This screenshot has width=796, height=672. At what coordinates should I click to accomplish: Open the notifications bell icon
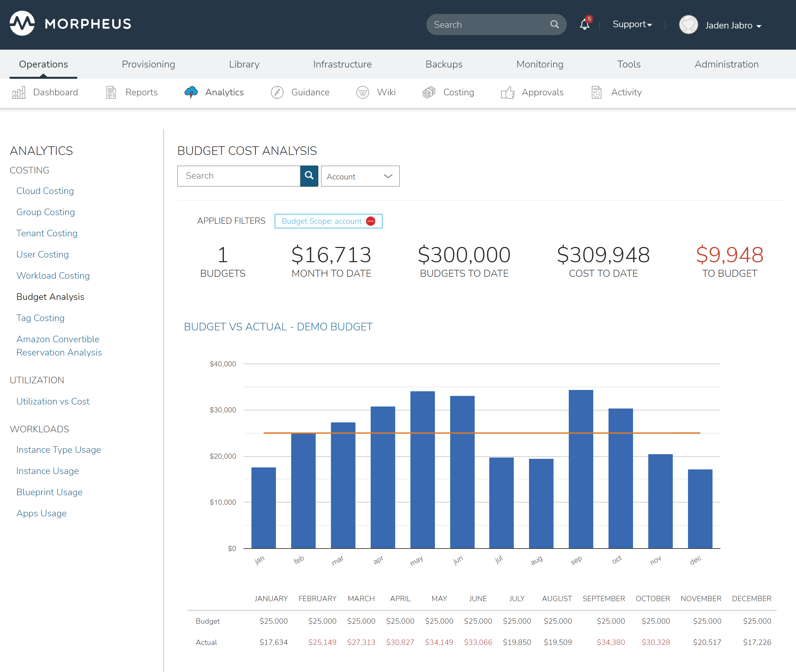[584, 25]
